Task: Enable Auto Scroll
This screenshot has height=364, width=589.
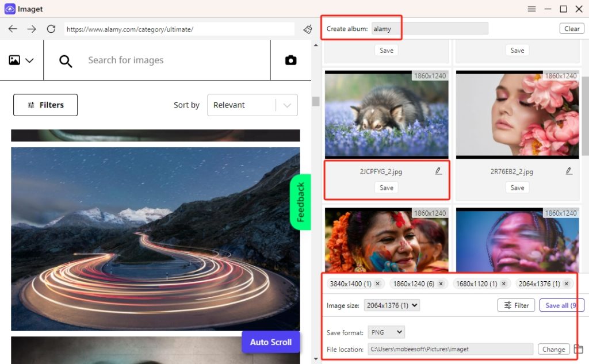Action: (271, 342)
